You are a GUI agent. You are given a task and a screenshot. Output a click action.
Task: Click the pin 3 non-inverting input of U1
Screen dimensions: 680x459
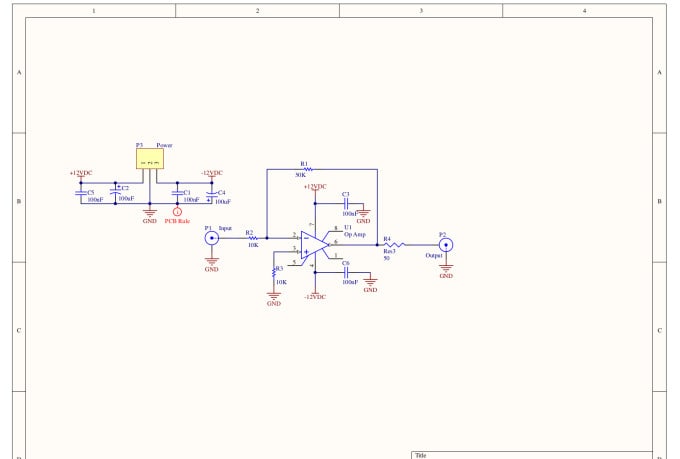pos(294,249)
